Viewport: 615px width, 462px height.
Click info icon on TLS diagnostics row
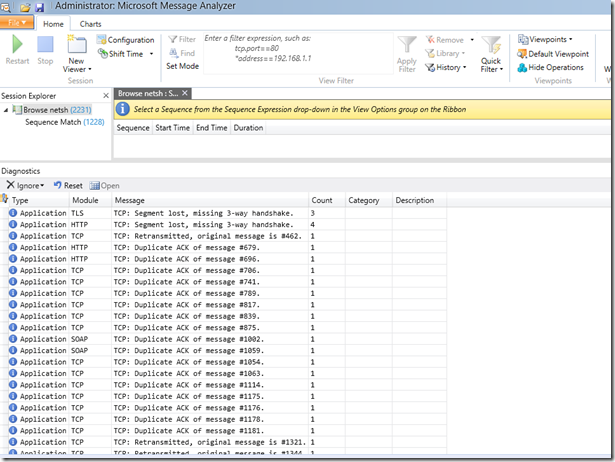click(13, 213)
